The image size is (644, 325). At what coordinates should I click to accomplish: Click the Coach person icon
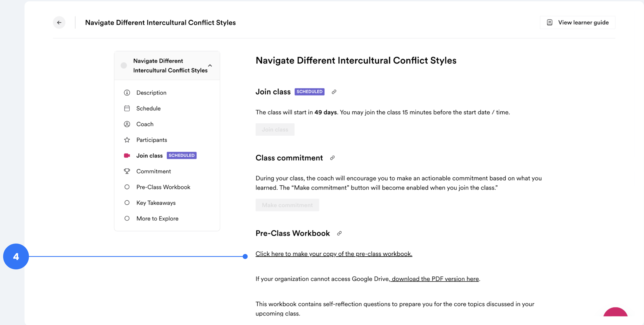pyautogui.click(x=127, y=124)
